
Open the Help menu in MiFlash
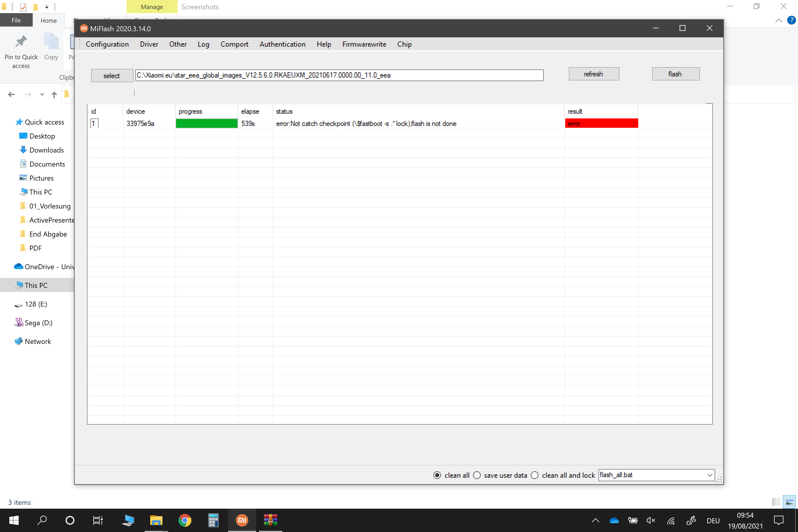pyautogui.click(x=324, y=44)
